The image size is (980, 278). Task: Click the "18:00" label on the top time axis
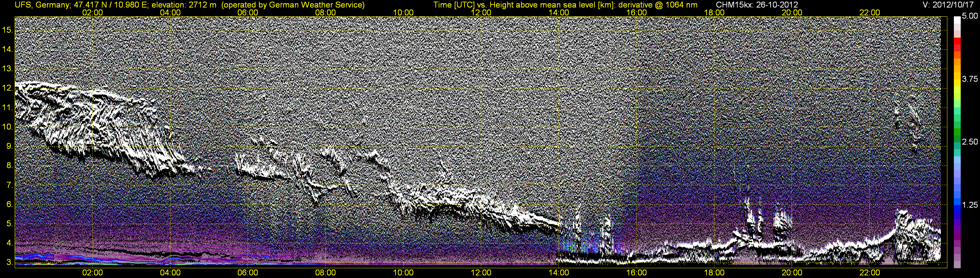714,12
